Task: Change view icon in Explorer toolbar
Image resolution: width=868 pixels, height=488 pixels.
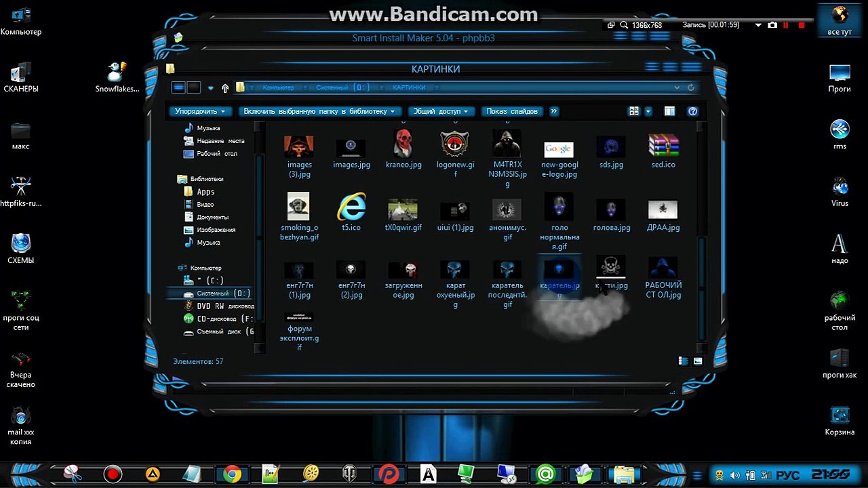Action: coord(634,111)
